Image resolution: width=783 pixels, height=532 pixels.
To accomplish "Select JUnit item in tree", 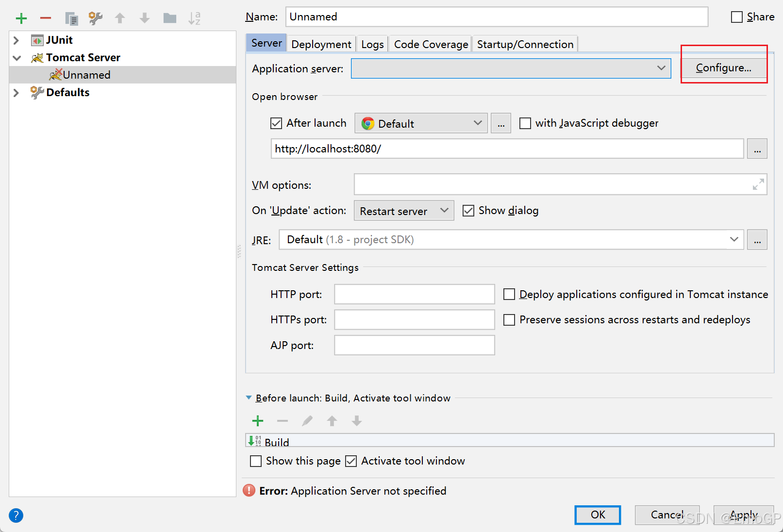I will click(x=59, y=40).
